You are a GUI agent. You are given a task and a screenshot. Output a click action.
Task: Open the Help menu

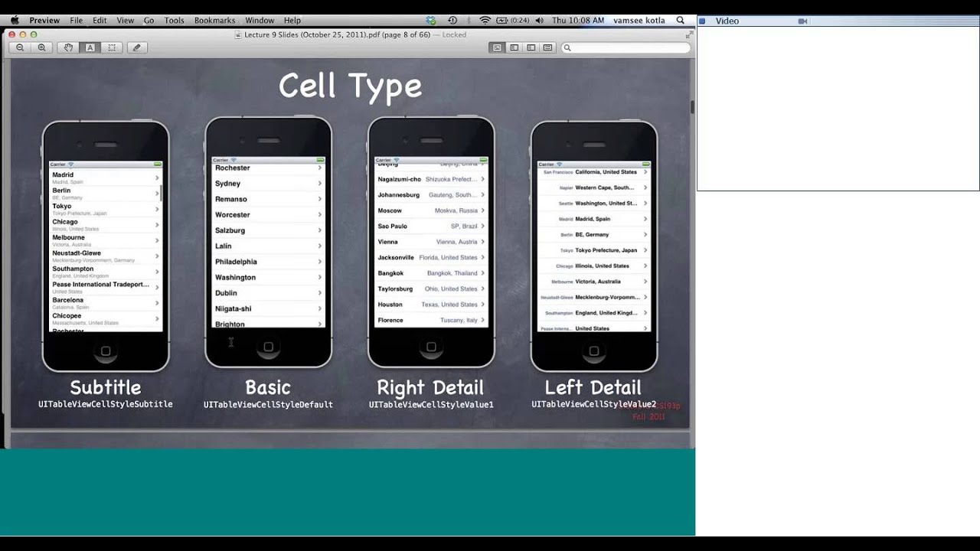point(292,21)
